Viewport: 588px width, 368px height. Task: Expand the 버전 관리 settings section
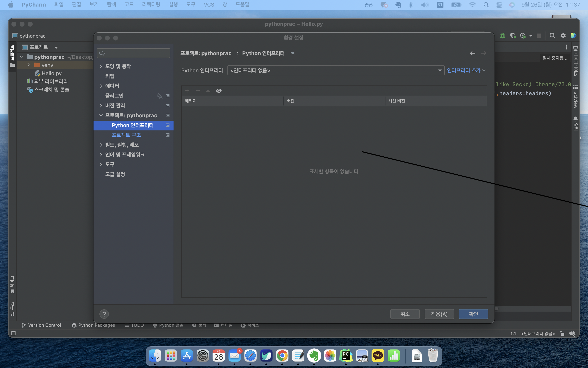point(101,105)
